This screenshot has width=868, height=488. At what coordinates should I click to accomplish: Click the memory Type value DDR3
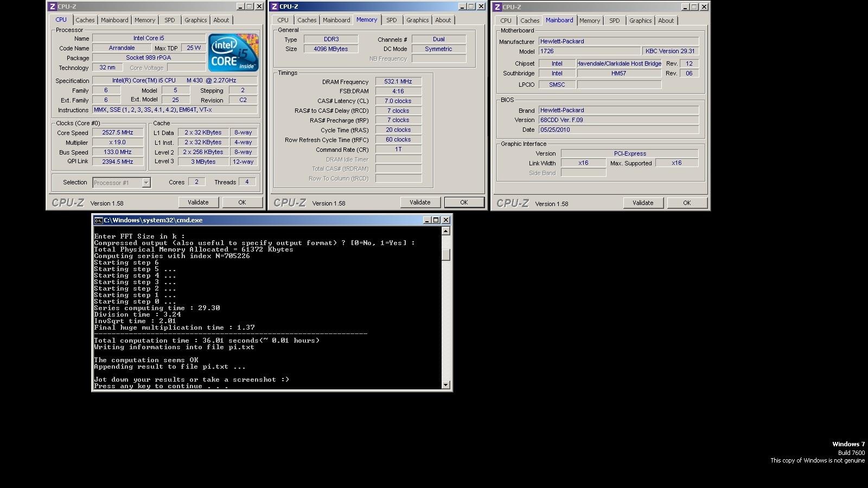[331, 39]
